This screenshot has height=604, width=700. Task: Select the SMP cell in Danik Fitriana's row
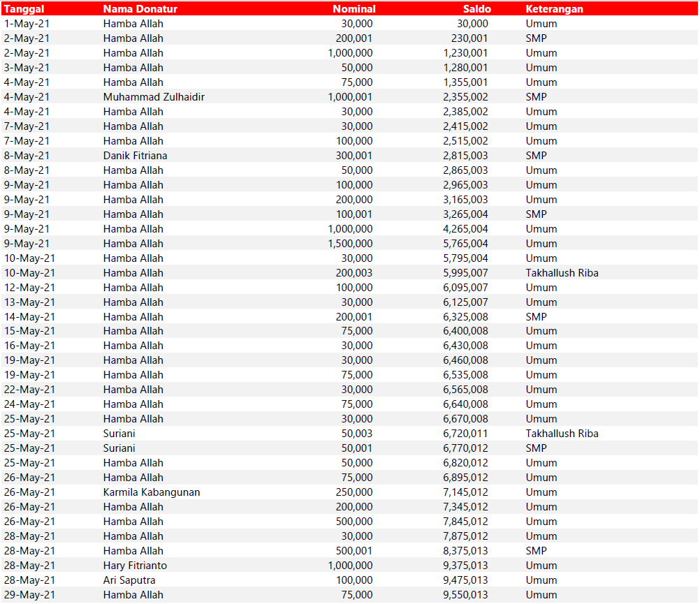pyautogui.click(x=536, y=156)
